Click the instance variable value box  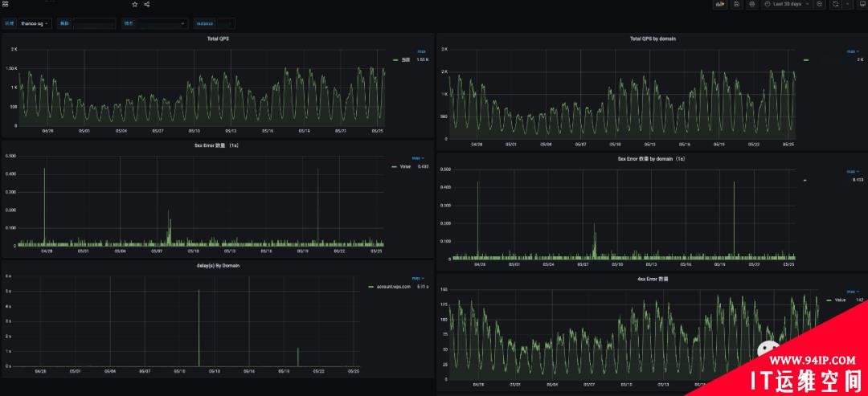tap(225, 24)
